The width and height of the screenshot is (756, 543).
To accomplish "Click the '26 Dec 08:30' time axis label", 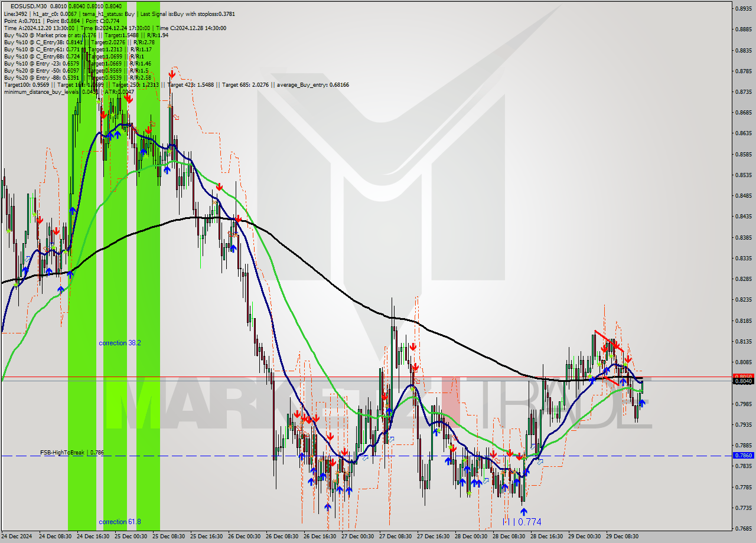I will [282, 537].
